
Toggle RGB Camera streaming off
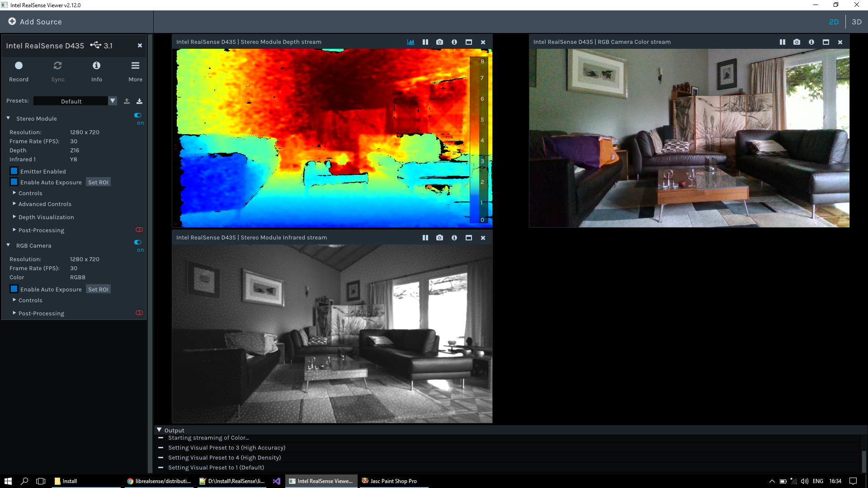pos(138,242)
